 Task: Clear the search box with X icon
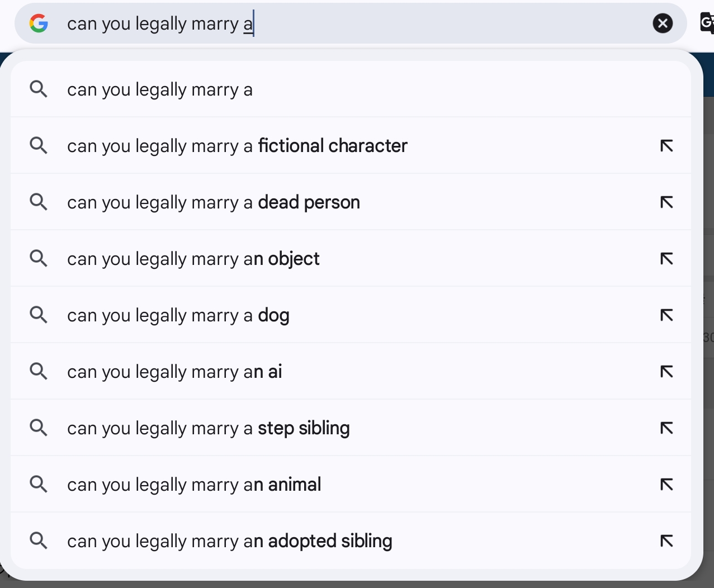[663, 23]
